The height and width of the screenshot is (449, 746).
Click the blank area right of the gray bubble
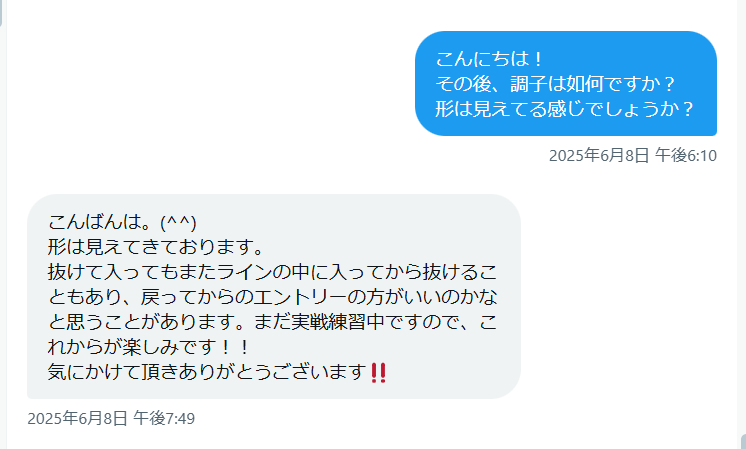pos(628,296)
